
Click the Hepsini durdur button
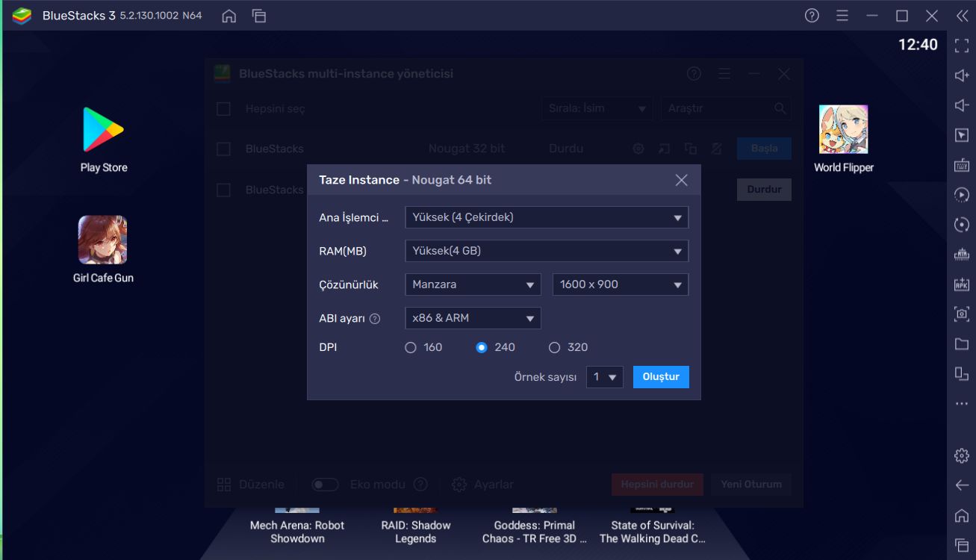pyautogui.click(x=657, y=485)
